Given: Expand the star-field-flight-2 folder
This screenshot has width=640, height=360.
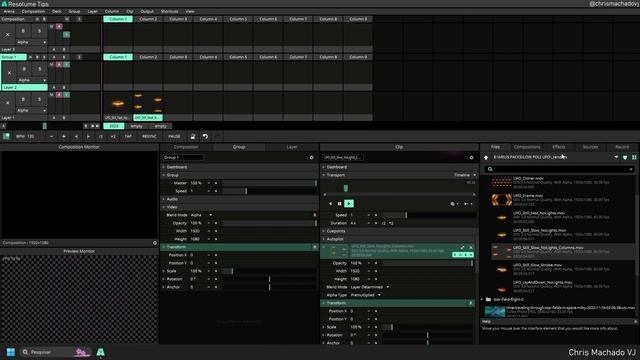Looking at the screenshot, I should click(x=483, y=299).
